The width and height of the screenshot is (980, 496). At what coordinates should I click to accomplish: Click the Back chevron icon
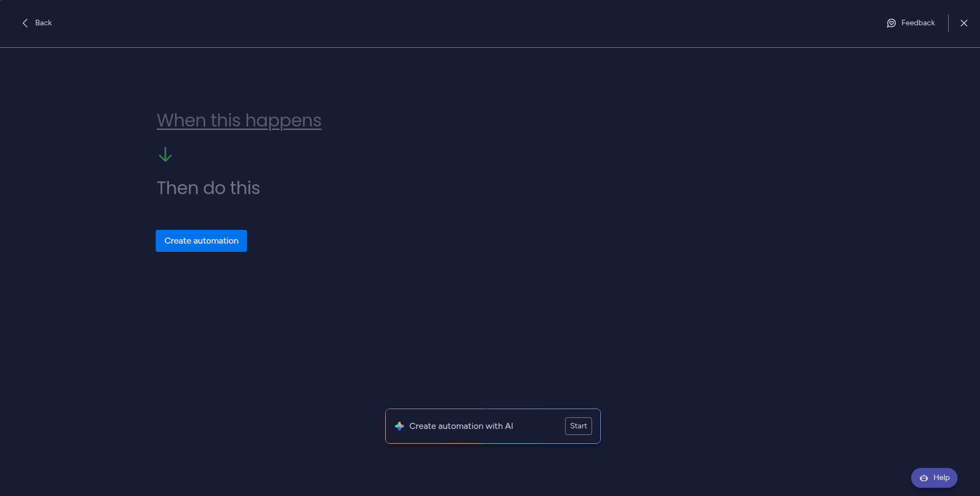tap(25, 23)
